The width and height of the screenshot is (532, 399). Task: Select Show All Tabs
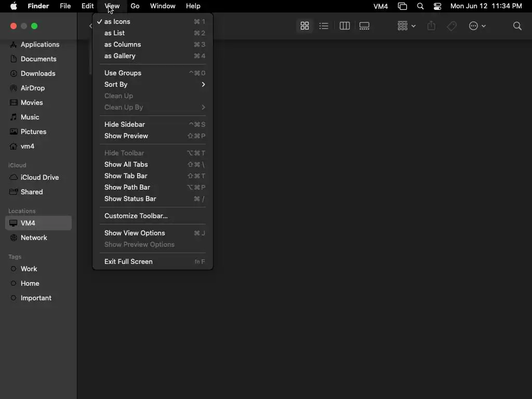click(153, 165)
